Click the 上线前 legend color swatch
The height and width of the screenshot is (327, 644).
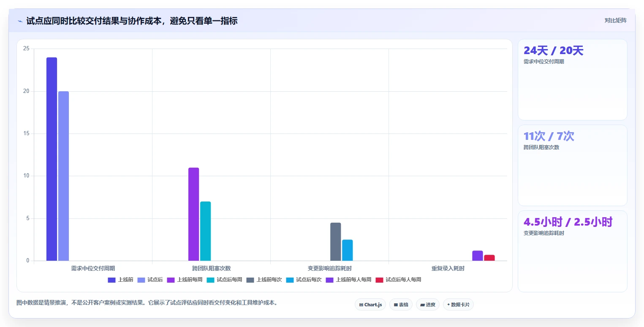(x=111, y=280)
